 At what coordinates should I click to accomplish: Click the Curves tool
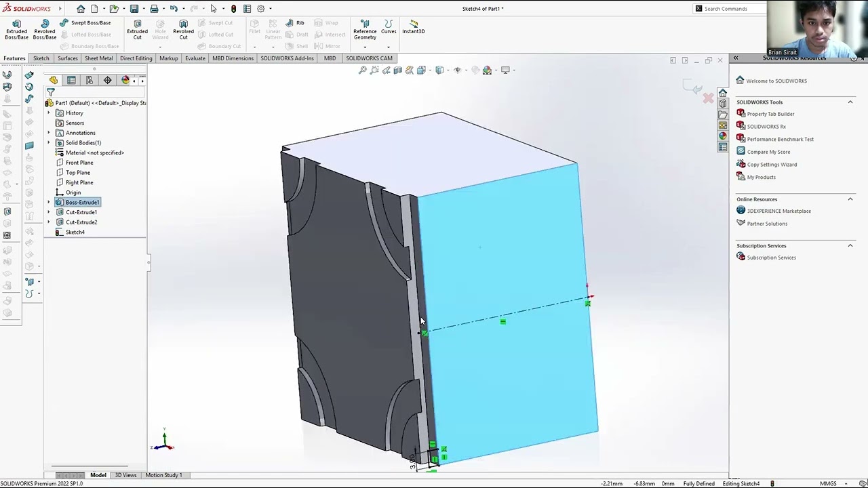point(389,26)
